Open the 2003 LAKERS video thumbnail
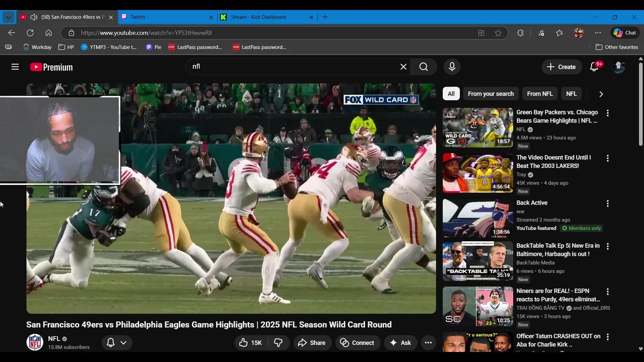The height and width of the screenshot is (362, 644). [x=477, y=172]
